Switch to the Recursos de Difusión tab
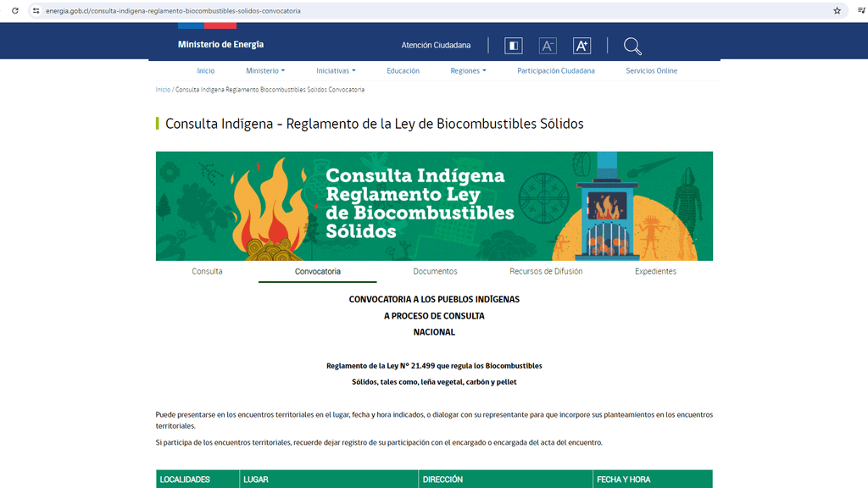The image size is (868, 488). (x=546, y=271)
